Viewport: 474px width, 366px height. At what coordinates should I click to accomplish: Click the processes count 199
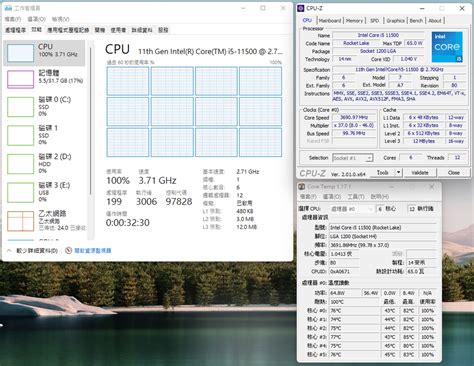114,202
